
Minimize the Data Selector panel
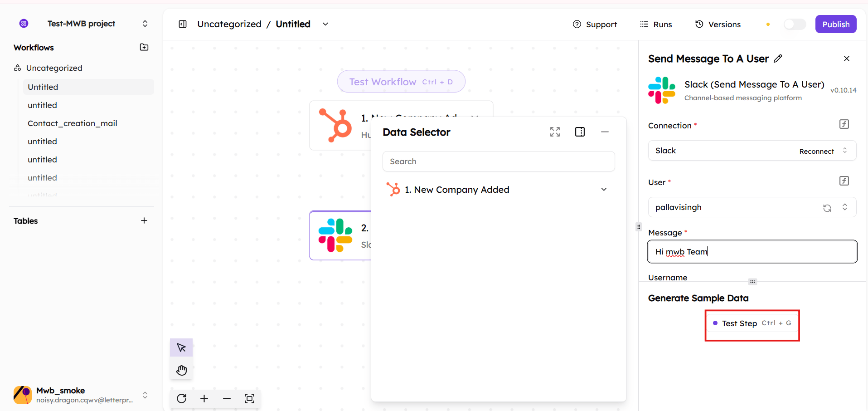[x=605, y=132]
